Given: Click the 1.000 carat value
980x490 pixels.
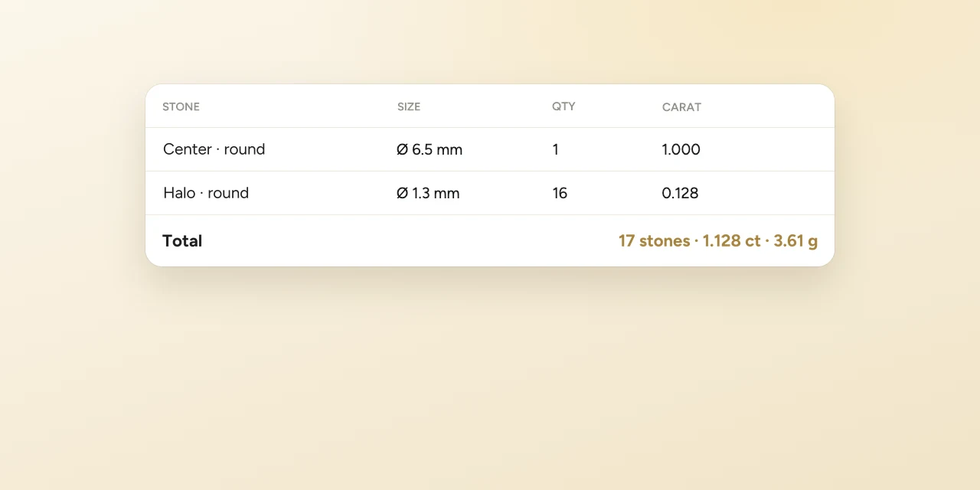Looking at the screenshot, I should coord(681,150).
